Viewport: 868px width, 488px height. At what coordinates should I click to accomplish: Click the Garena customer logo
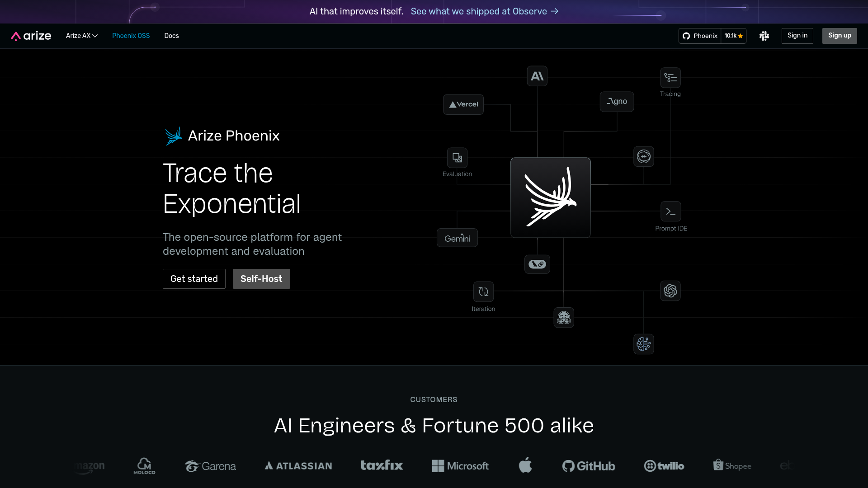[210, 466]
